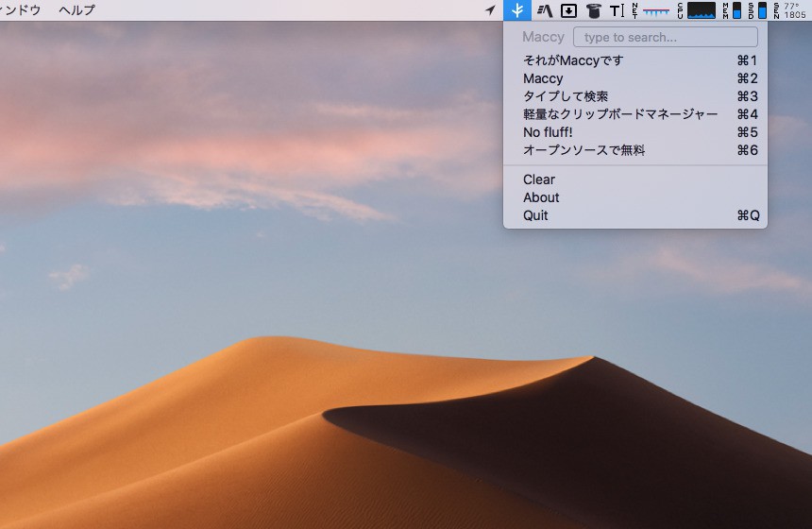Click the location arrow menu bar icon
This screenshot has width=812, height=529.
point(490,10)
